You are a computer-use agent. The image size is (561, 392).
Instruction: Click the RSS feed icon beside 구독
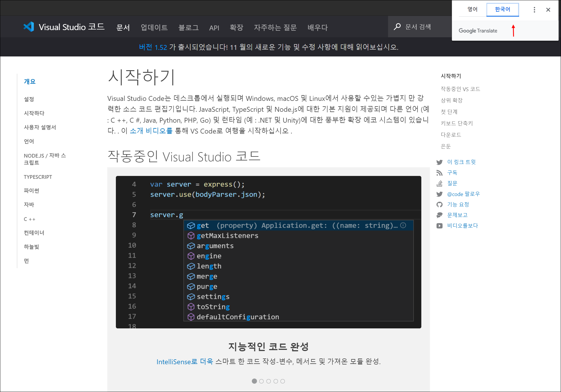pyautogui.click(x=439, y=173)
